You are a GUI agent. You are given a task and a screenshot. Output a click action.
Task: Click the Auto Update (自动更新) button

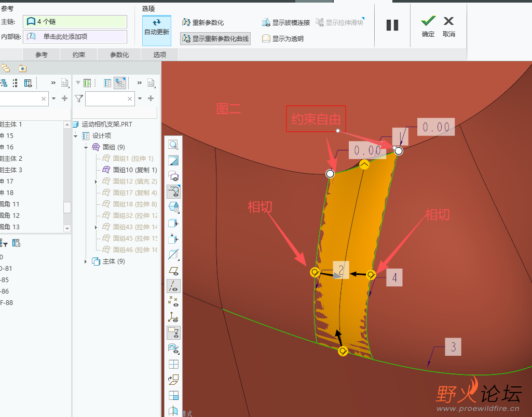pyautogui.click(x=156, y=31)
